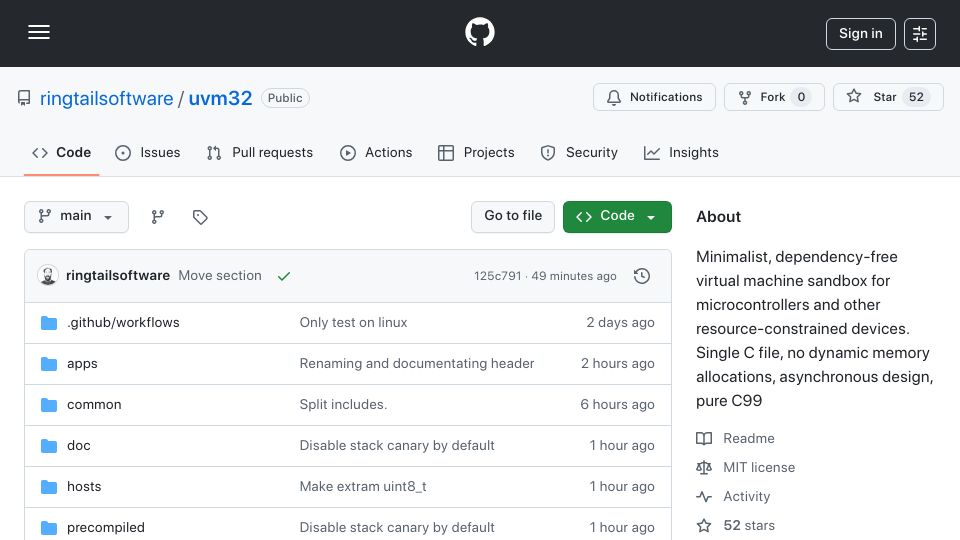Viewport: 960px width, 540px height.
Task: Open the apps folder
Action: (x=82, y=364)
